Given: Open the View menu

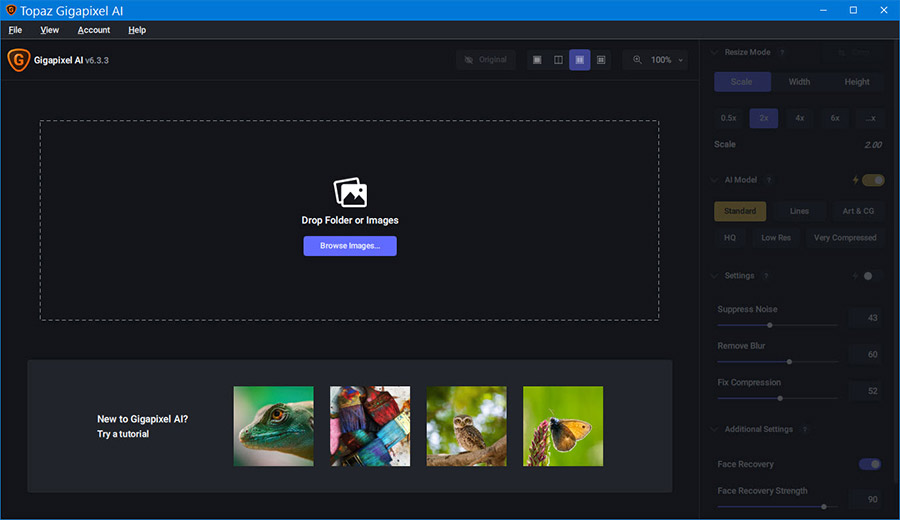Looking at the screenshot, I should 49,30.
